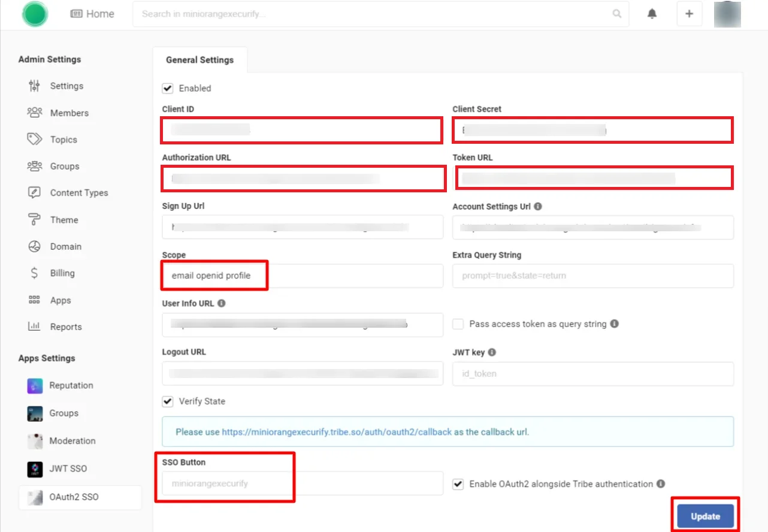The width and height of the screenshot is (768, 532).
Task: Click the Update button
Action: [x=705, y=516]
